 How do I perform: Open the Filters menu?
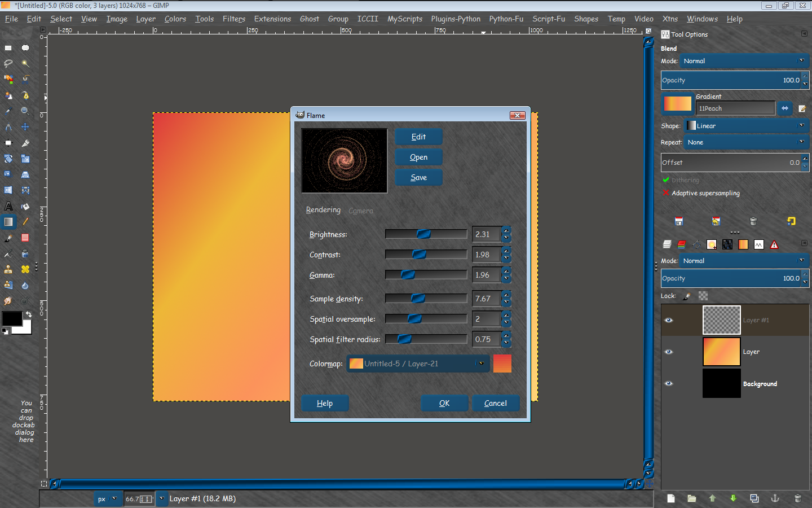coord(234,19)
